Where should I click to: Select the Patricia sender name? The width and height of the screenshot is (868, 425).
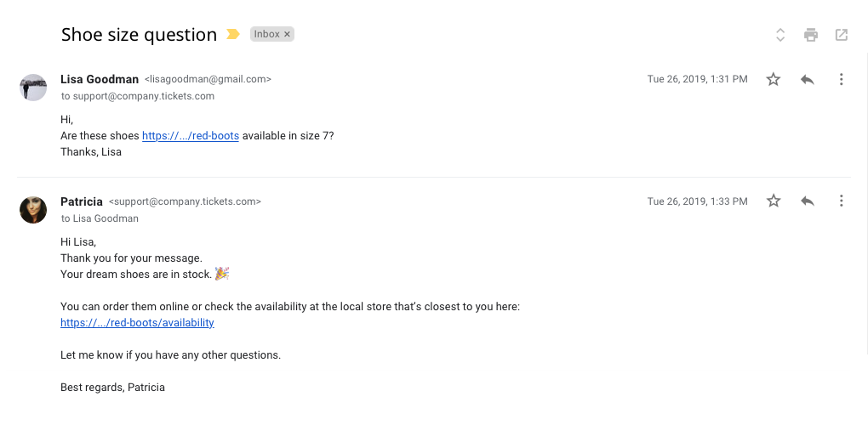pyautogui.click(x=82, y=201)
